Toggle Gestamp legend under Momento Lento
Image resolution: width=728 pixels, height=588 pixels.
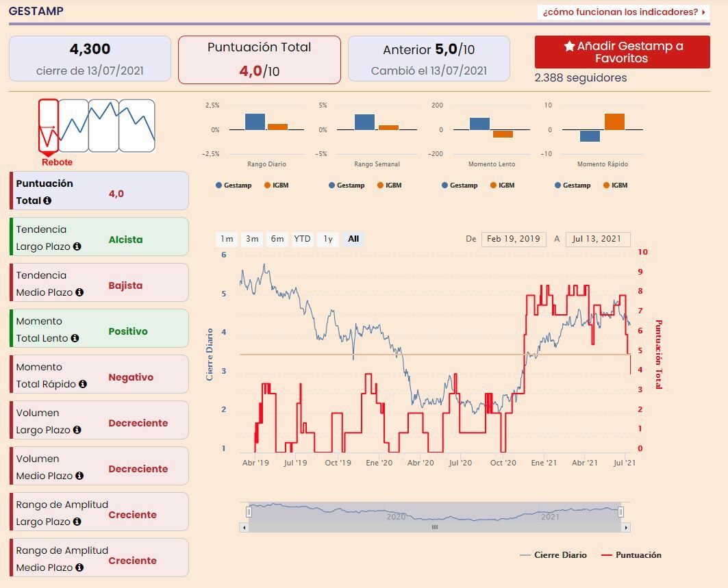(x=459, y=186)
